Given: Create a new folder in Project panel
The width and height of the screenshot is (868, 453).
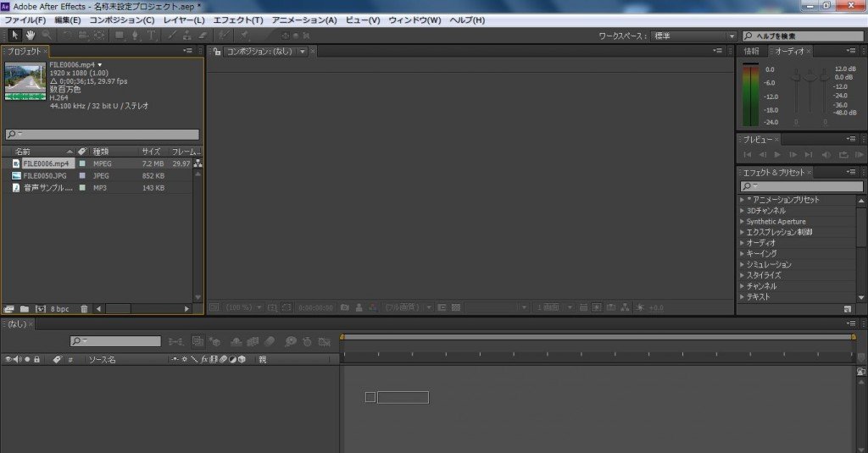Looking at the screenshot, I should click(x=25, y=309).
